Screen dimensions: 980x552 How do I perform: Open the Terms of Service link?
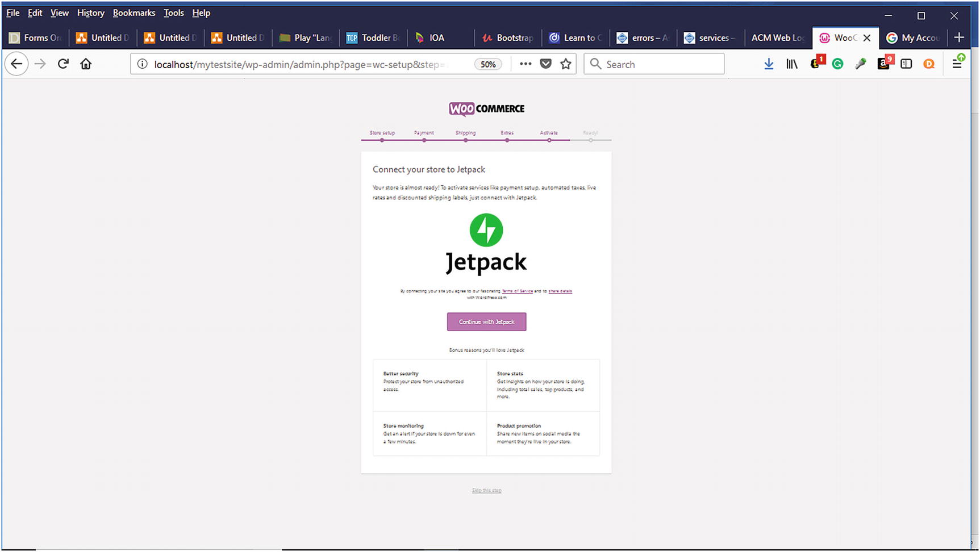coord(517,291)
